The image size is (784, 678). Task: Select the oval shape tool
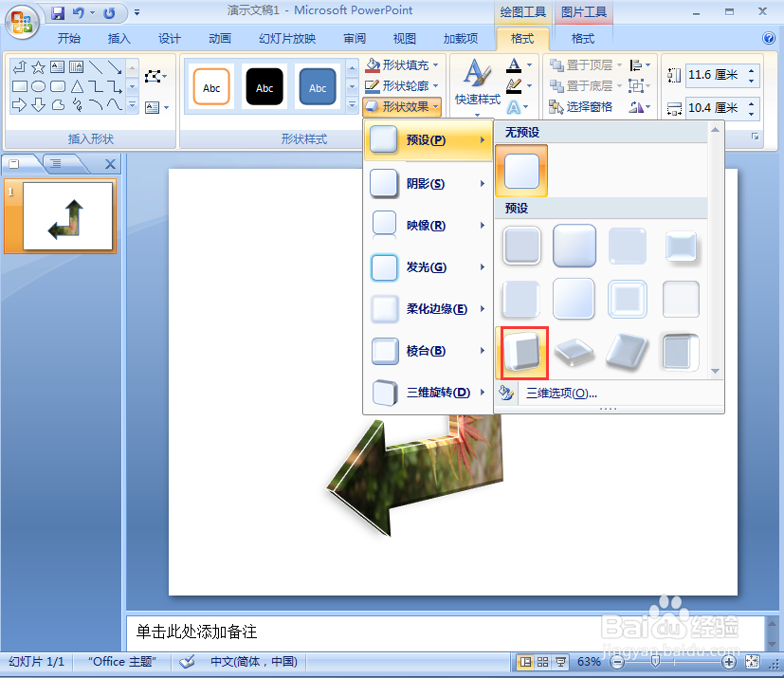pyautogui.click(x=38, y=86)
